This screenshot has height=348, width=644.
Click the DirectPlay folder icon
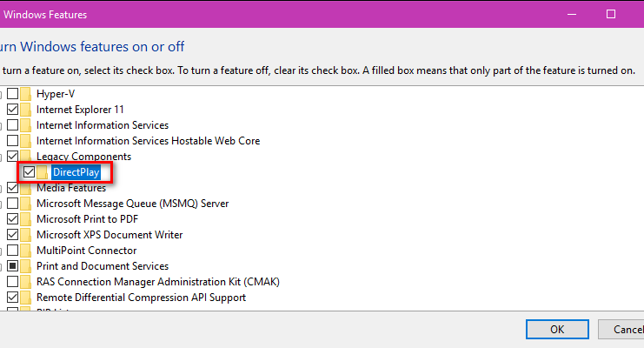point(42,172)
